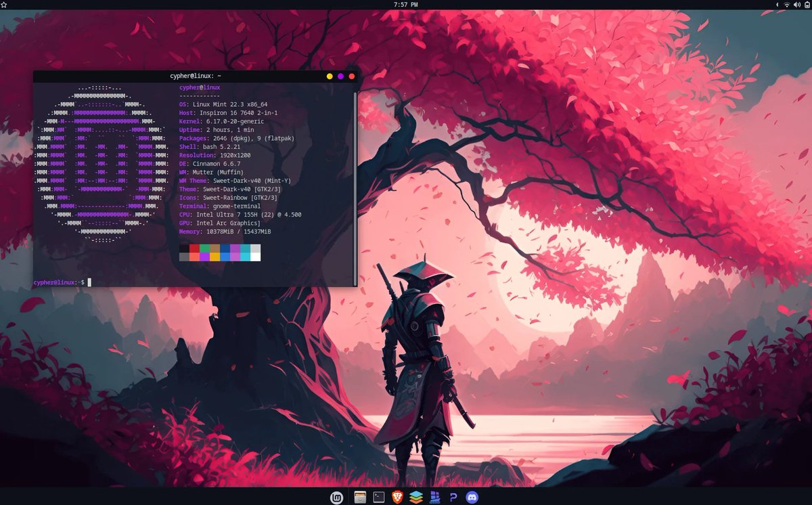Click the Linux Mint ASCII logo in terminal
812x505 pixels.
pyautogui.click(x=101, y=163)
